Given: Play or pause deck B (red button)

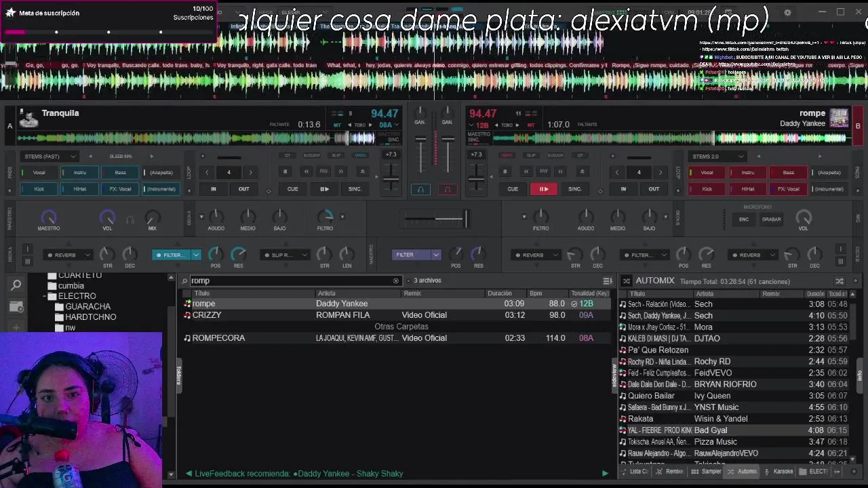Looking at the screenshot, I should coord(544,189).
